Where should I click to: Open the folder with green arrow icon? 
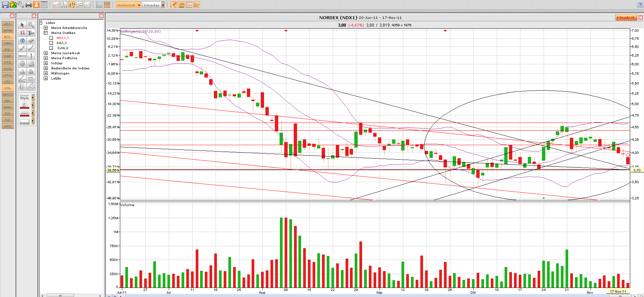(13, 5)
